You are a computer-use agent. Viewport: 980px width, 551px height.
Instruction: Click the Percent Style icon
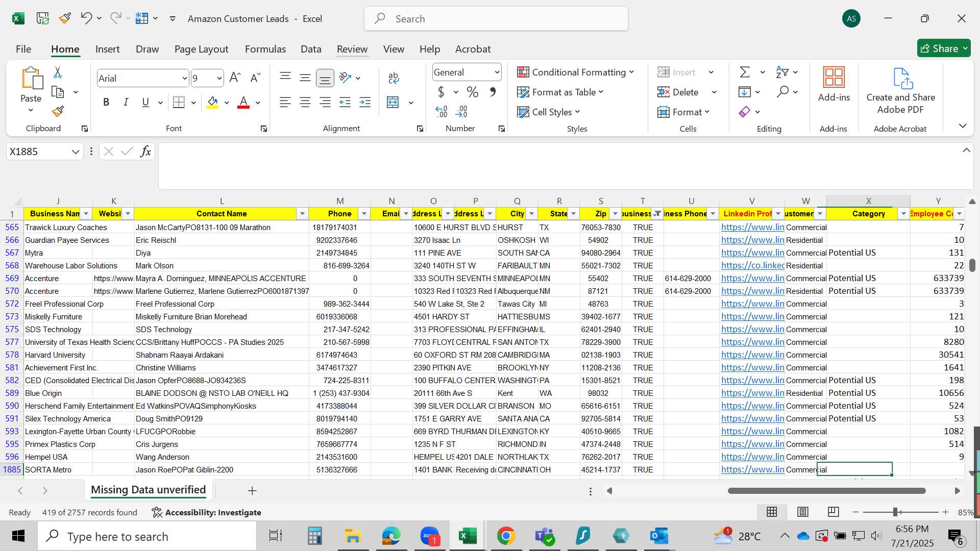[x=473, y=92]
